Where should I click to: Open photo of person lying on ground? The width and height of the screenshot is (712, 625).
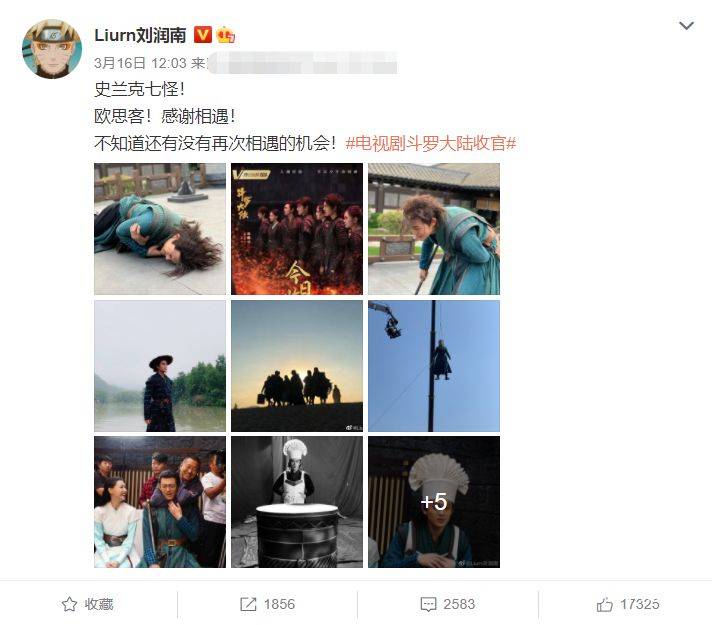[x=160, y=229]
